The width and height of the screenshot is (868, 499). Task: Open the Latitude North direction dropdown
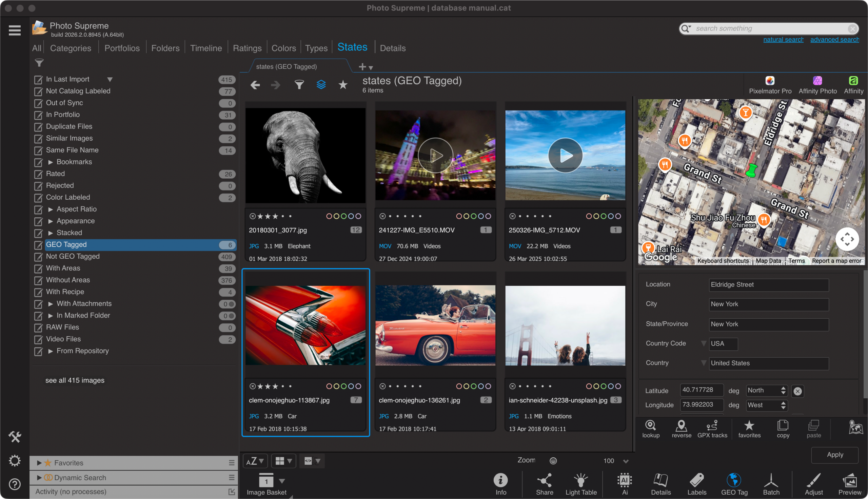click(767, 391)
